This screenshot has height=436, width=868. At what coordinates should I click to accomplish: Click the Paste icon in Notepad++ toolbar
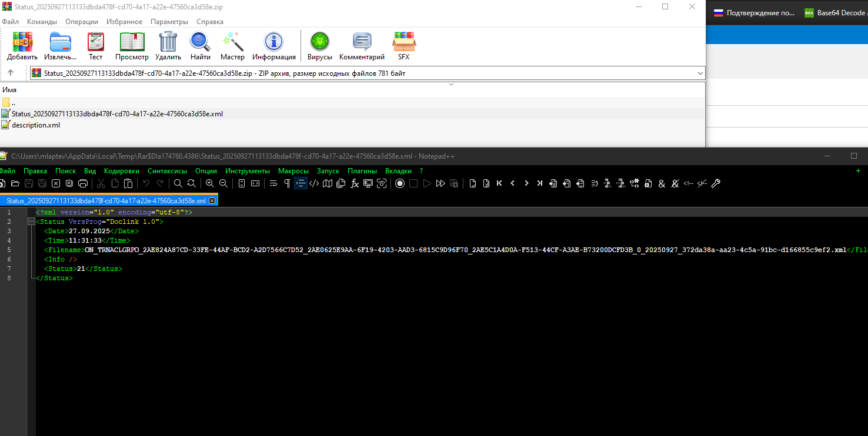coord(128,183)
